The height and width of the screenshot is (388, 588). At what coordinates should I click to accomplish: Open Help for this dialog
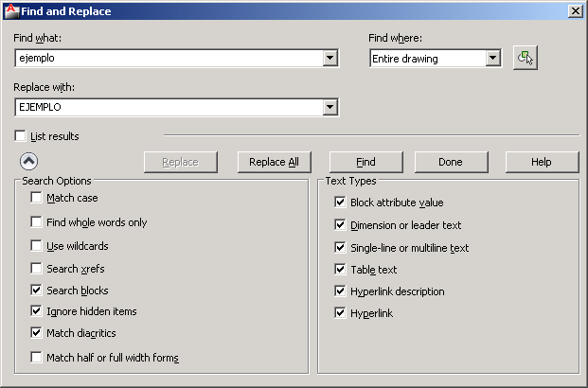542,162
